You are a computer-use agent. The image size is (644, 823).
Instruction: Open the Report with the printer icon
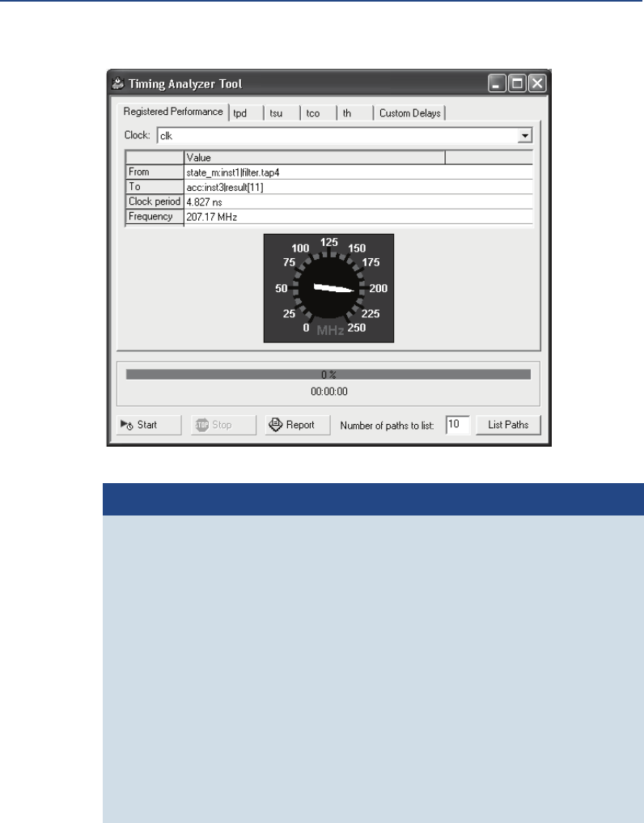[x=297, y=425]
